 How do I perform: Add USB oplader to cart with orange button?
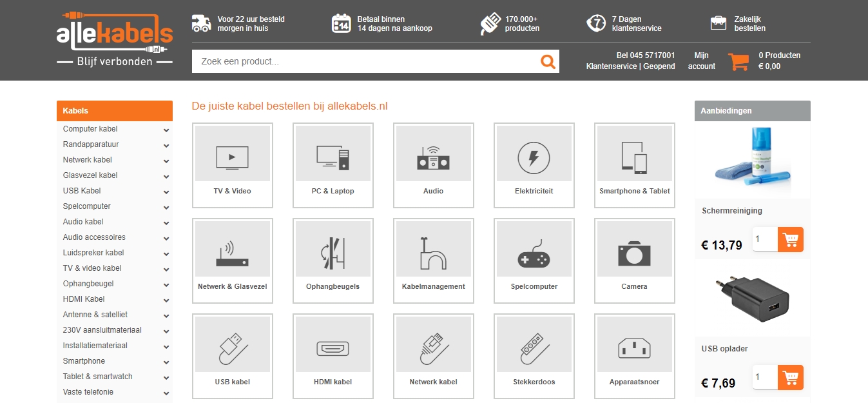(791, 377)
